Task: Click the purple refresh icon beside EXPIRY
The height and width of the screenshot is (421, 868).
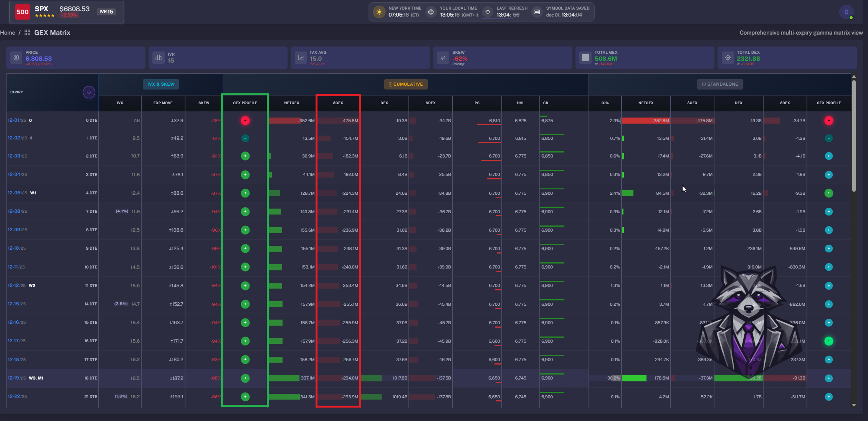Action: [x=89, y=92]
